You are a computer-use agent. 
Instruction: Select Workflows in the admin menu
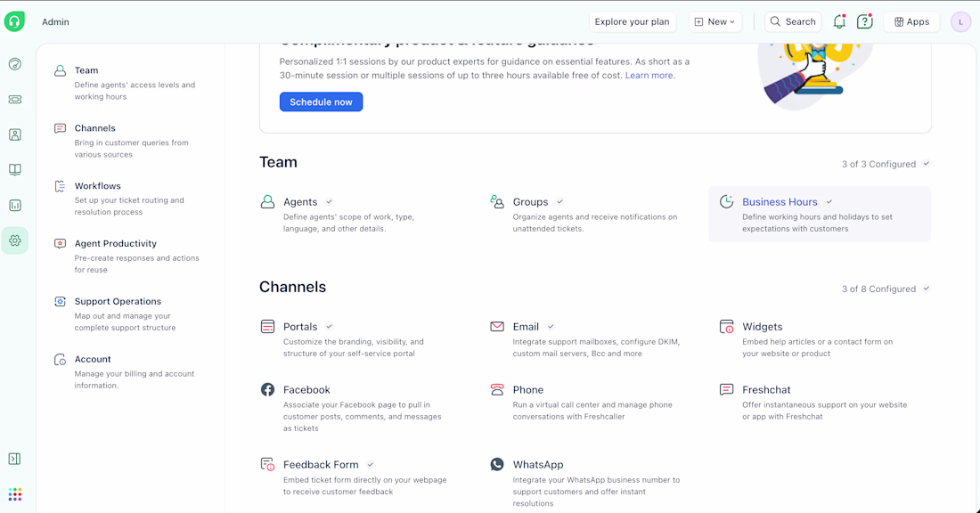pyautogui.click(x=97, y=186)
